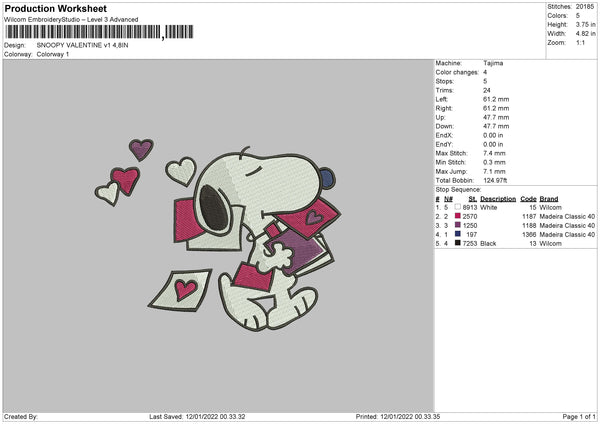Screen dimensions: 600x424
Task: Click the purple 1250 thread swatch
Action: pos(458,225)
